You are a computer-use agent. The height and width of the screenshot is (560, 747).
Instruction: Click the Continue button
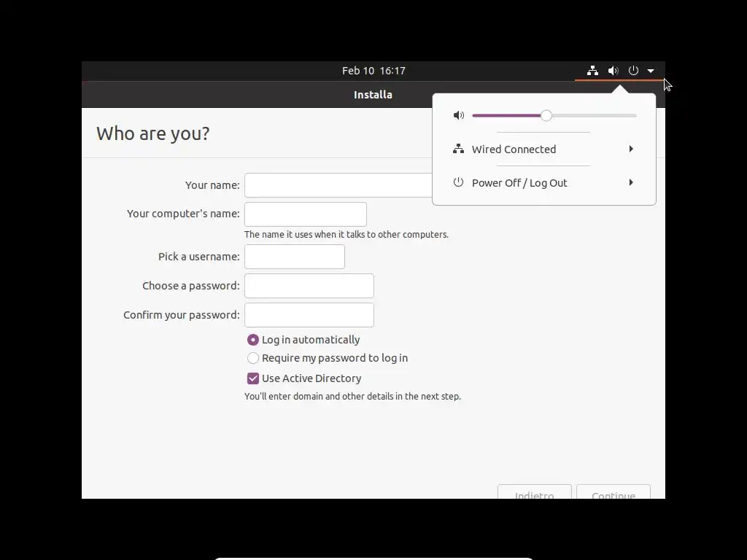tap(614, 492)
